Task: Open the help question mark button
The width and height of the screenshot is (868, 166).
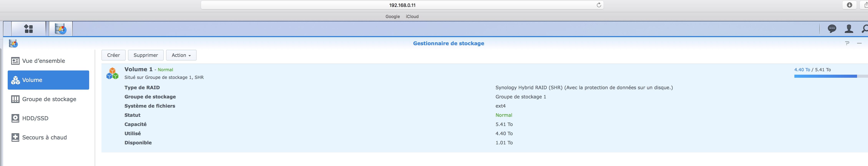Action: (x=847, y=43)
